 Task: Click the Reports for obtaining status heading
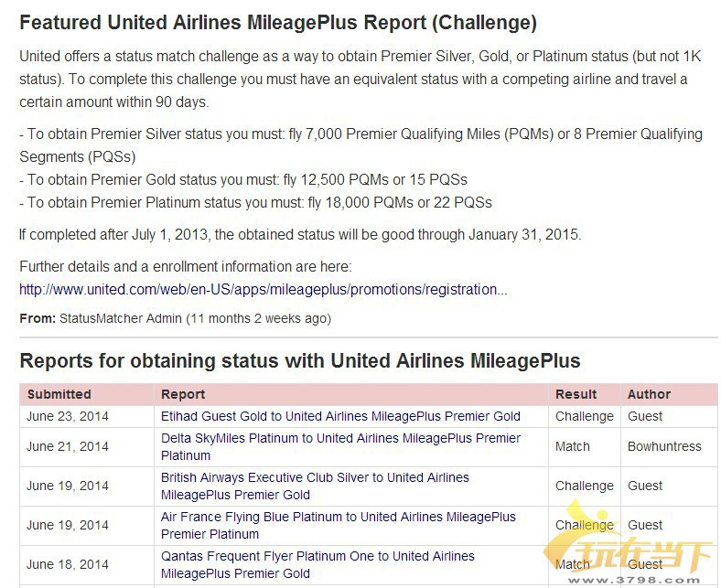[300, 360]
